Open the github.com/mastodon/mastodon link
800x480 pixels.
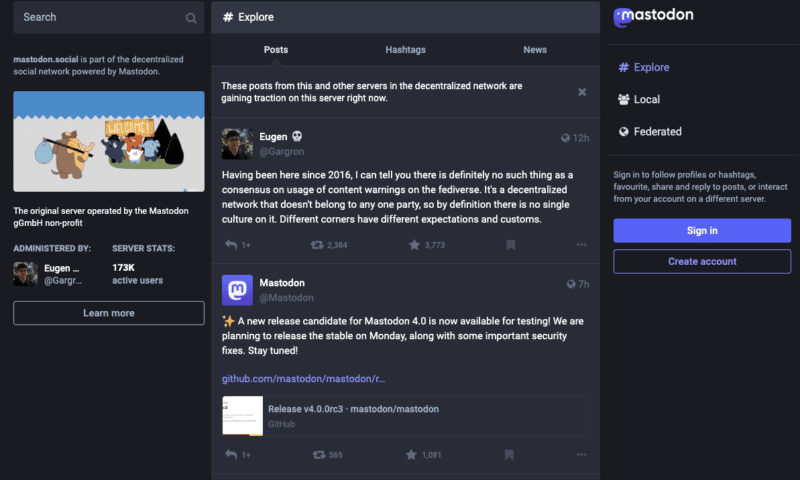coord(303,378)
